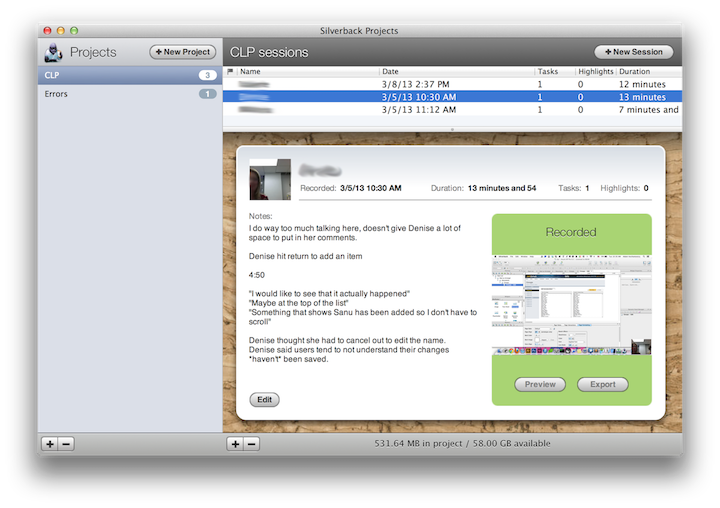
Task: Click the Silverback gorilla icon beside Projects
Action: click(53, 52)
